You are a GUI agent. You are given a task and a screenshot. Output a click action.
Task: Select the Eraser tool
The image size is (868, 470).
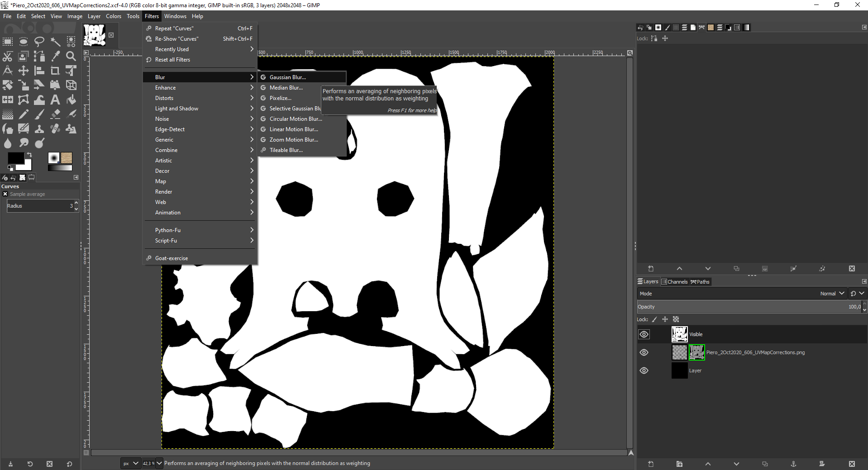click(x=55, y=114)
